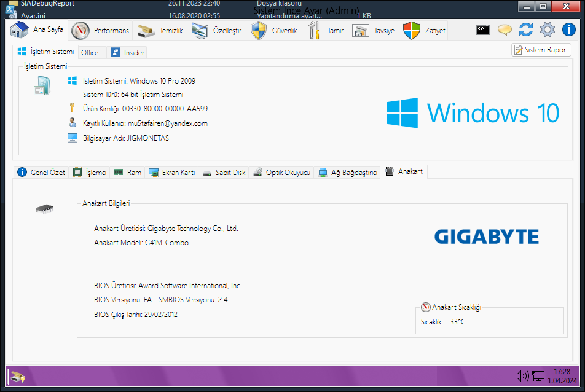Screen dimensions: 585x392
Task: Switch to the Sabit Disk tab
Action: pyautogui.click(x=224, y=172)
